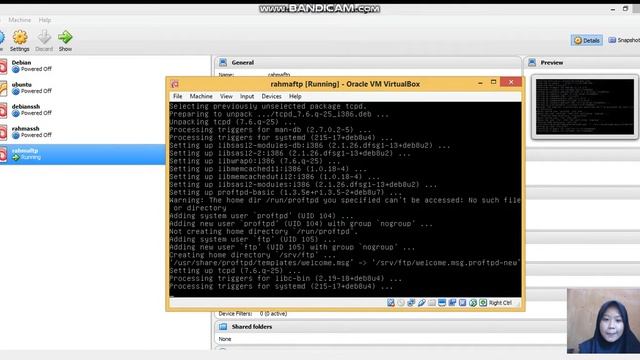The image size is (640, 360).
Task: Click the video capture status icon
Action: click(452, 302)
